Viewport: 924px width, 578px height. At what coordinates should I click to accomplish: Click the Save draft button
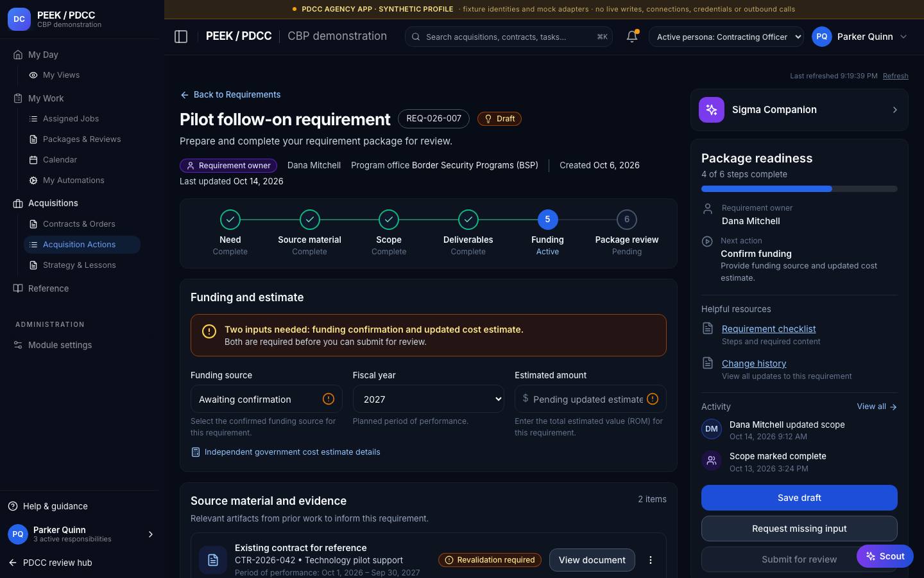[799, 498]
